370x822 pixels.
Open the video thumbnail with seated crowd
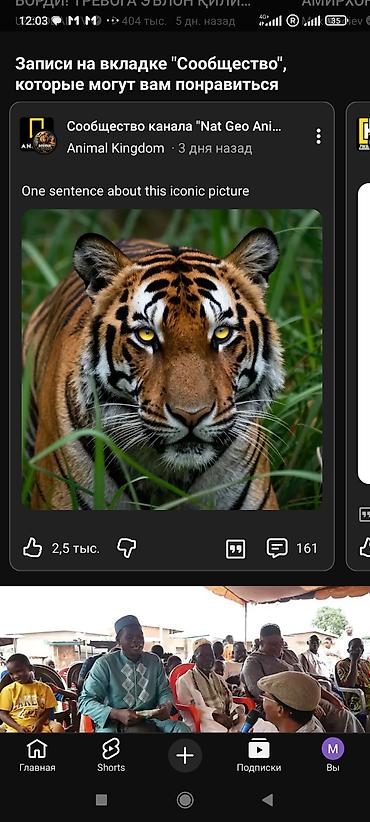click(185, 659)
